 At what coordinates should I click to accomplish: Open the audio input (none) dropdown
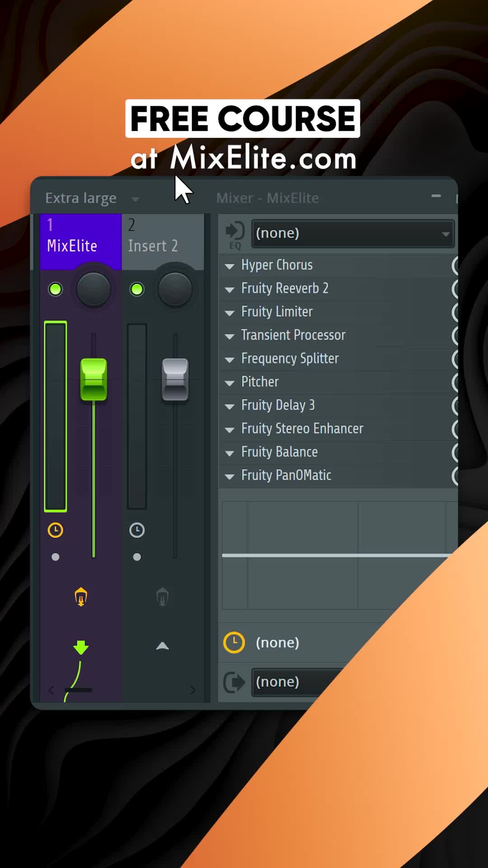point(352,233)
